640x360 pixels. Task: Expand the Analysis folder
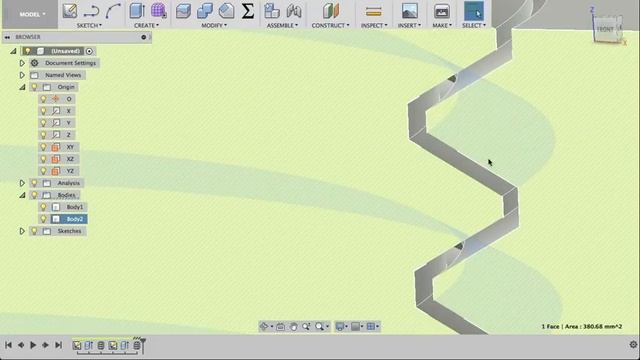point(22,183)
